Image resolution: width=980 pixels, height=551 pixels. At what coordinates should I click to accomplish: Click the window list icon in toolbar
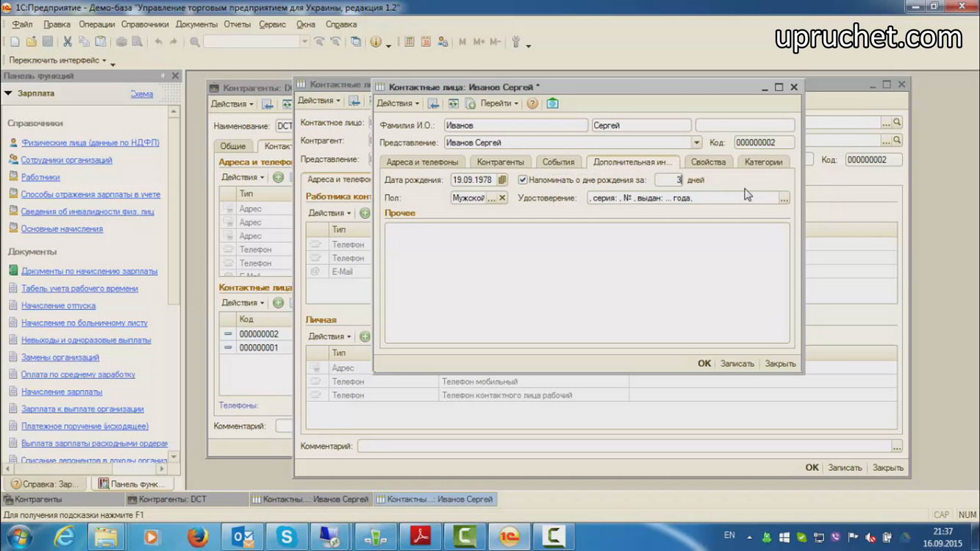coord(356,42)
